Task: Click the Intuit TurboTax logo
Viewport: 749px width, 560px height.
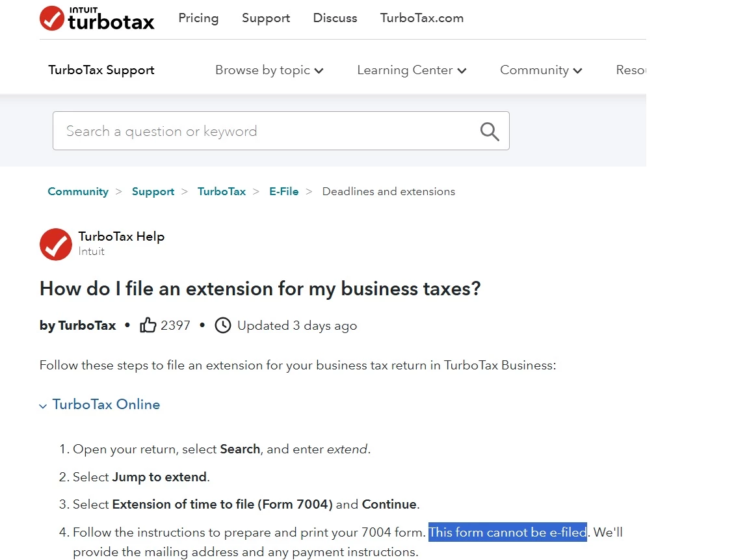Action: pos(97,19)
